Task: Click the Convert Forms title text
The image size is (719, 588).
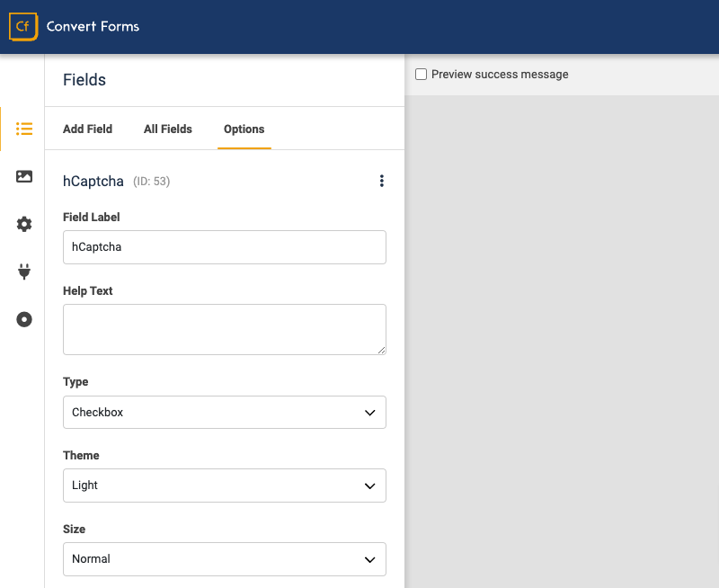Action: click(x=93, y=27)
